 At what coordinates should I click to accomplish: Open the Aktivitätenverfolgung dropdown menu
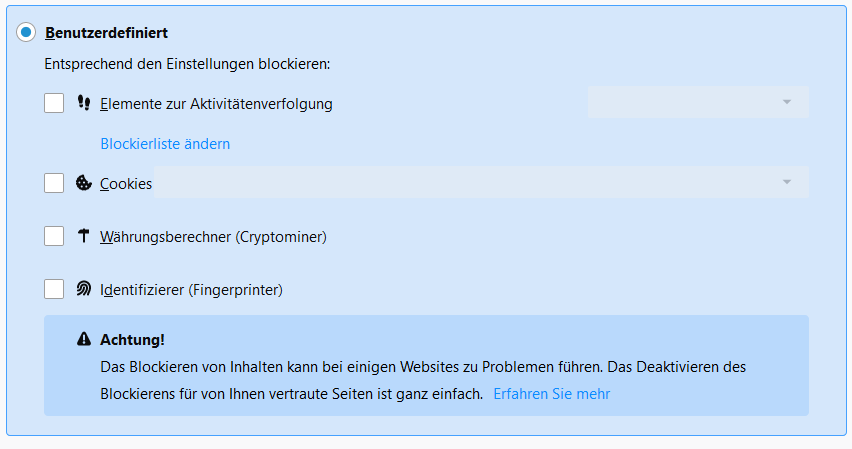[x=697, y=102]
